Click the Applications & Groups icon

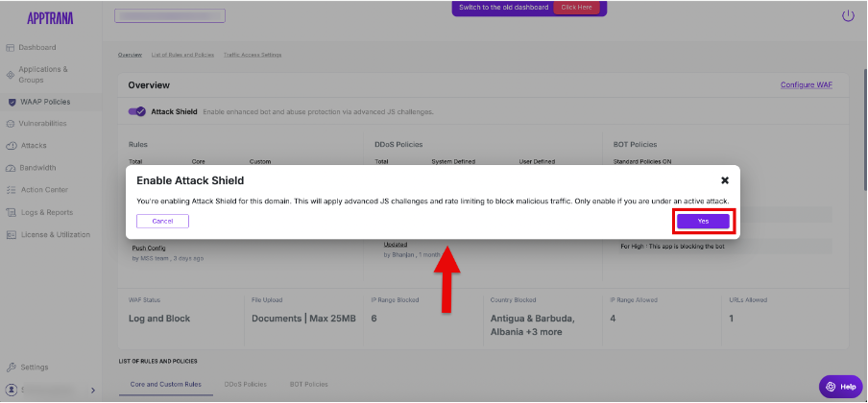click(x=10, y=75)
